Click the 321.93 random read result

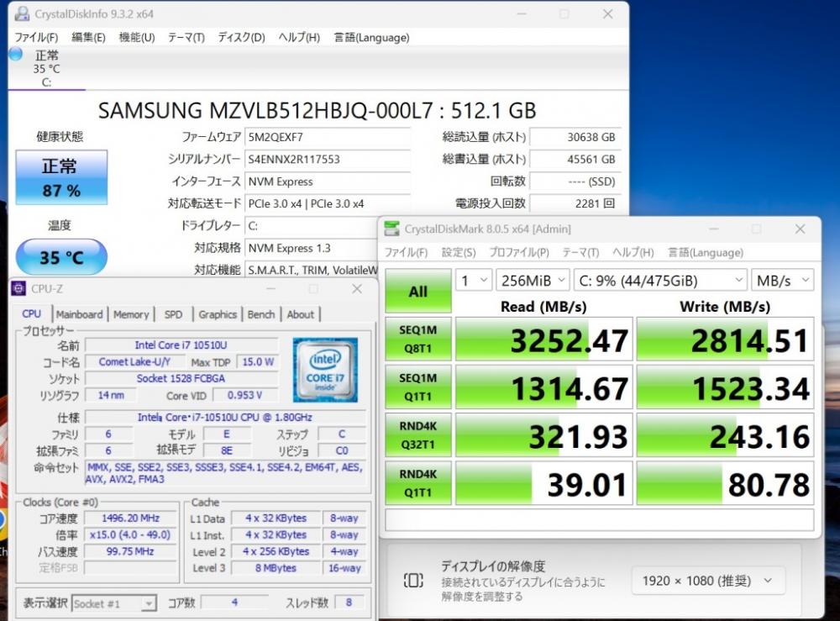pos(543,435)
